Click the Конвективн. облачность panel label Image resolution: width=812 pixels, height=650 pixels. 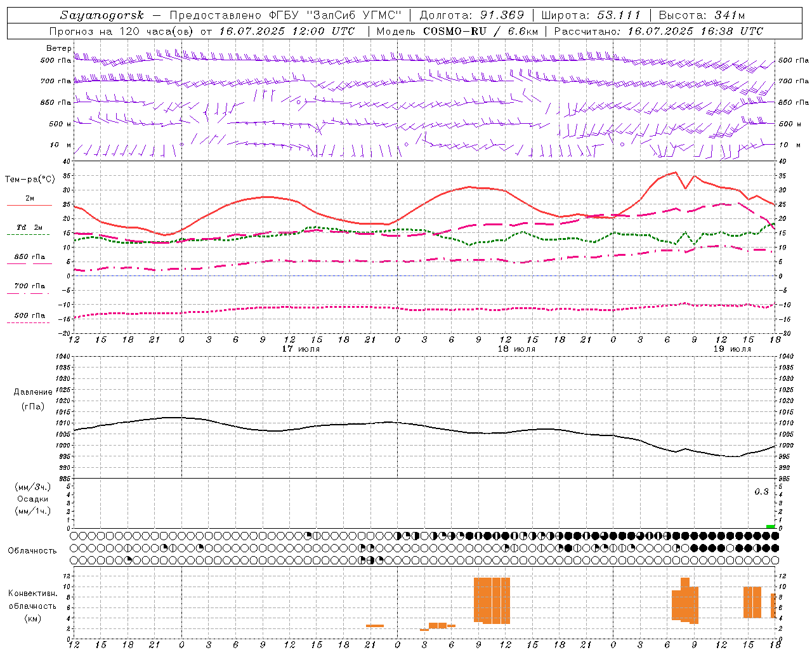point(32,600)
